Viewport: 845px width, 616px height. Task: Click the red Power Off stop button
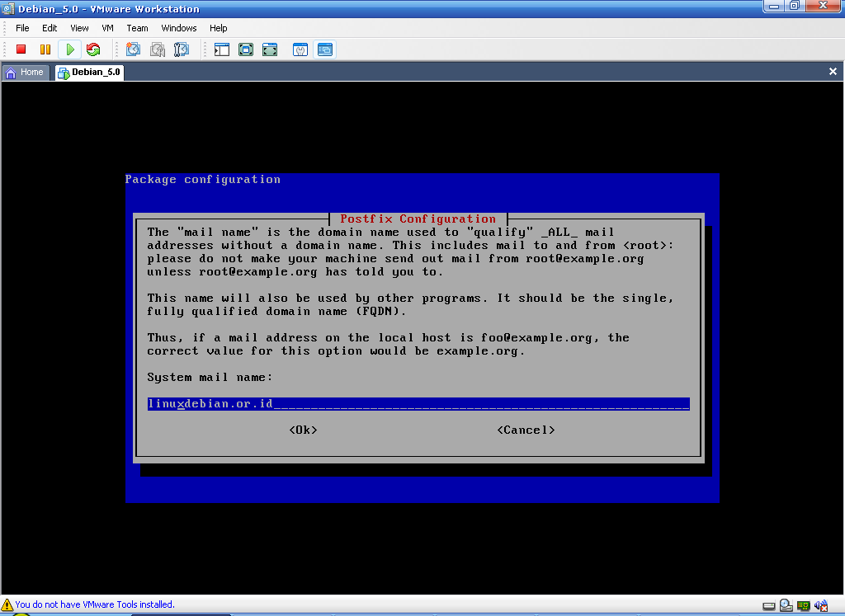[x=21, y=49]
